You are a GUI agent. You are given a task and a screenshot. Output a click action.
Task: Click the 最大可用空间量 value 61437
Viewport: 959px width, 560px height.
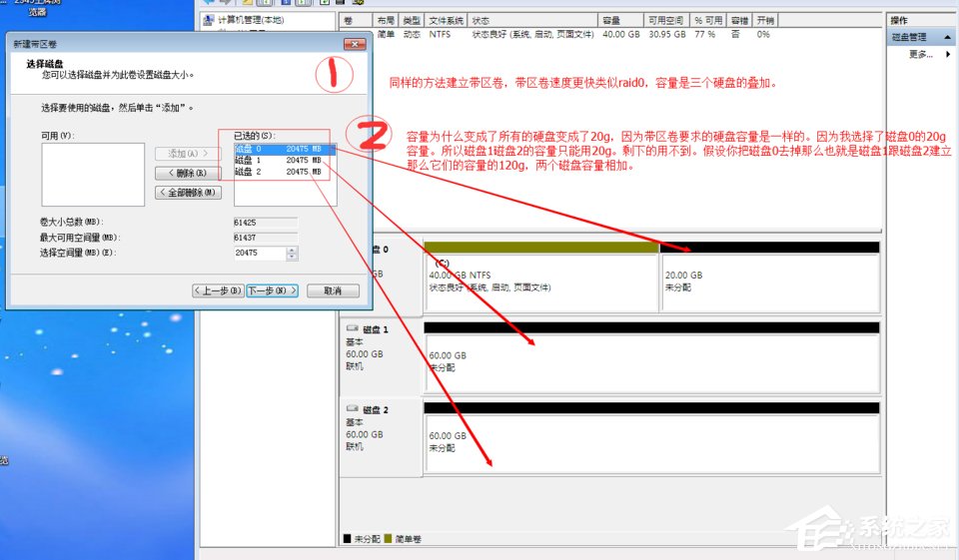[266, 238]
